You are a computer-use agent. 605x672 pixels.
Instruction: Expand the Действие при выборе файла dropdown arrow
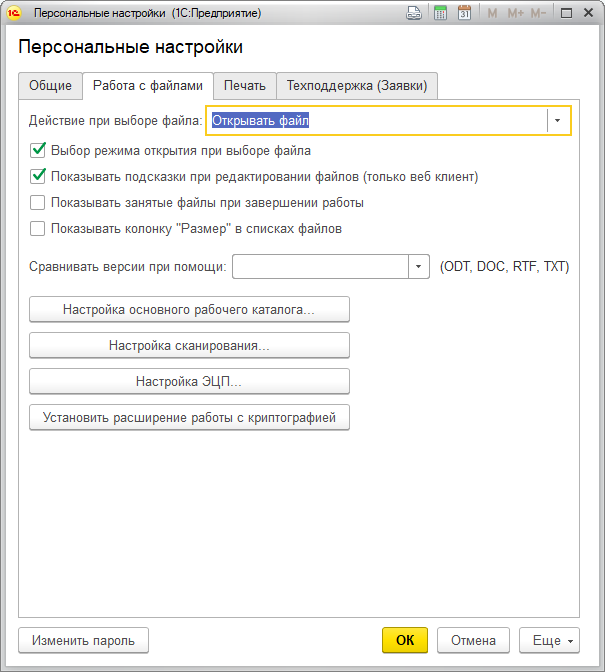pos(557,121)
